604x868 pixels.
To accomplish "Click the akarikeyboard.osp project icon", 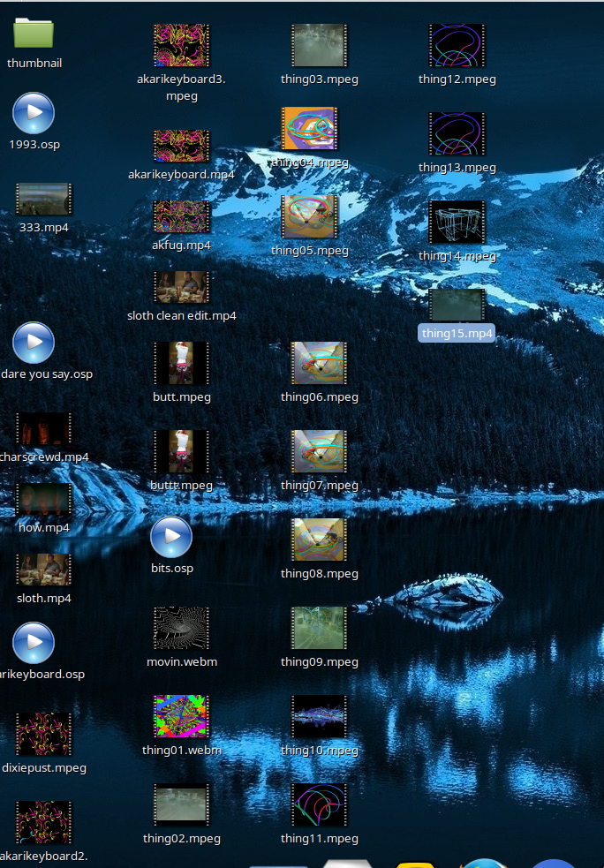I will (34, 643).
